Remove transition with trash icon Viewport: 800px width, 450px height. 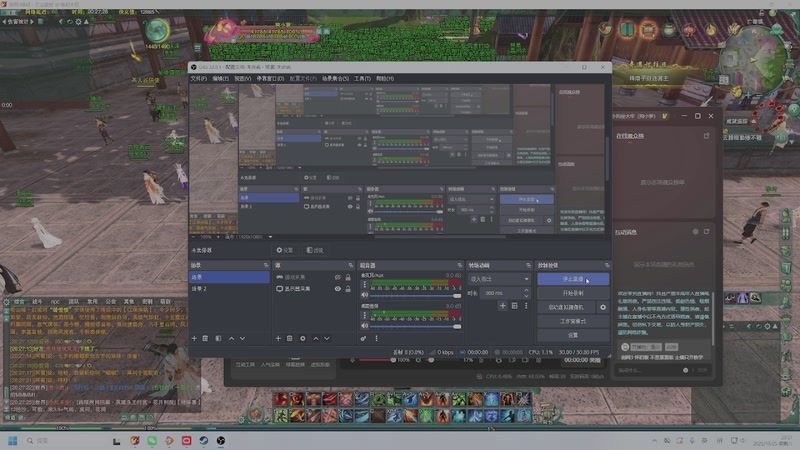pyautogui.click(x=514, y=306)
